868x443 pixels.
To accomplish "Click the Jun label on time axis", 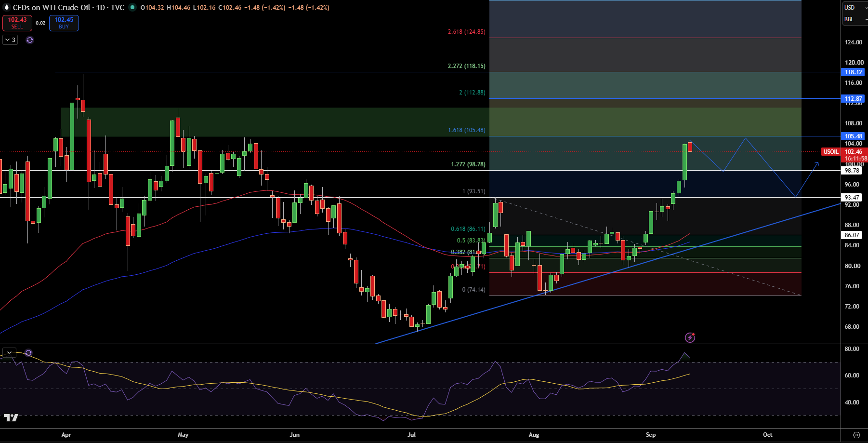I will click(x=294, y=435).
